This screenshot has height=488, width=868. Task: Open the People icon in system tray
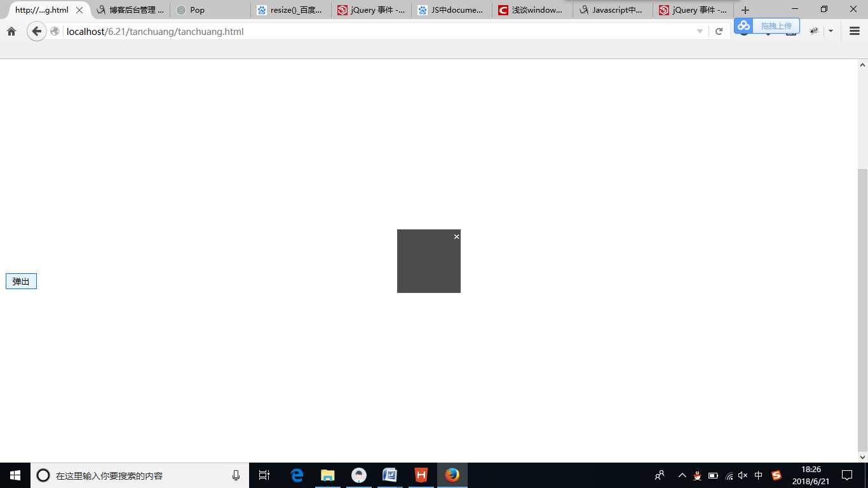pyautogui.click(x=660, y=475)
